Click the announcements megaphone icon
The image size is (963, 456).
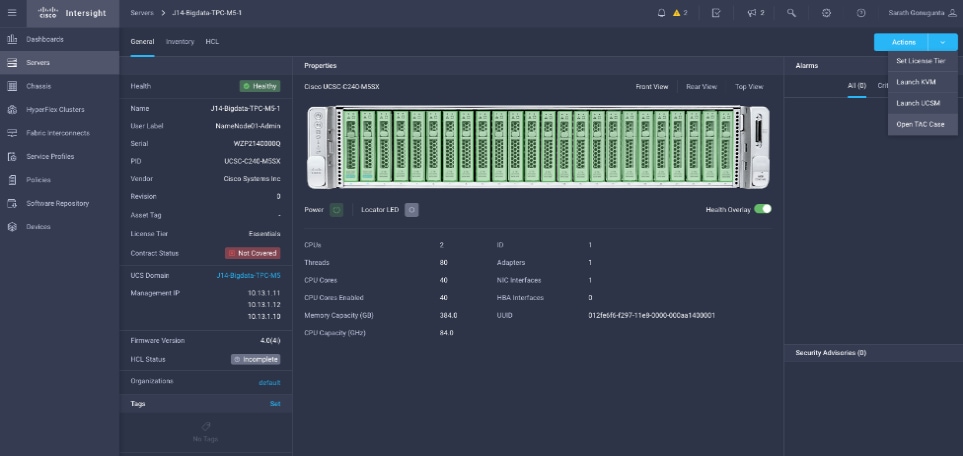pos(753,13)
